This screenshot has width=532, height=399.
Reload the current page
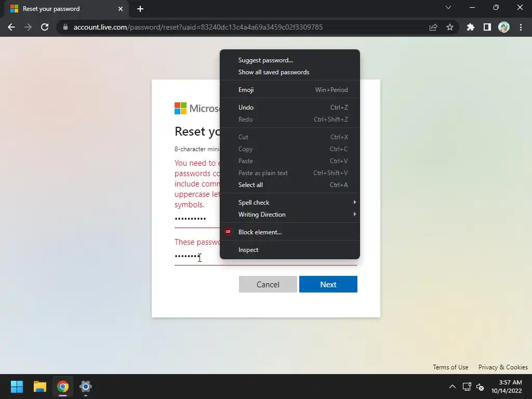coord(45,27)
